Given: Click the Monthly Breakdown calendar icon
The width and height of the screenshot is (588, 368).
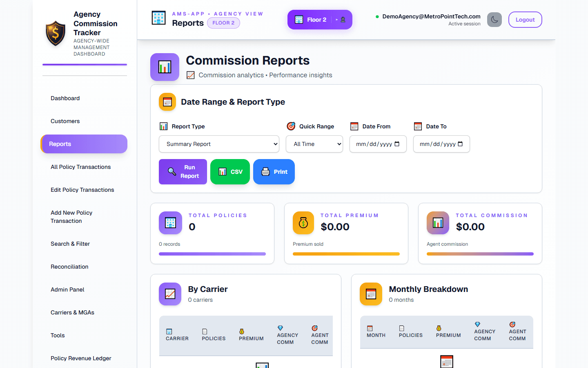Looking at the screenshot, I should 371,294.
